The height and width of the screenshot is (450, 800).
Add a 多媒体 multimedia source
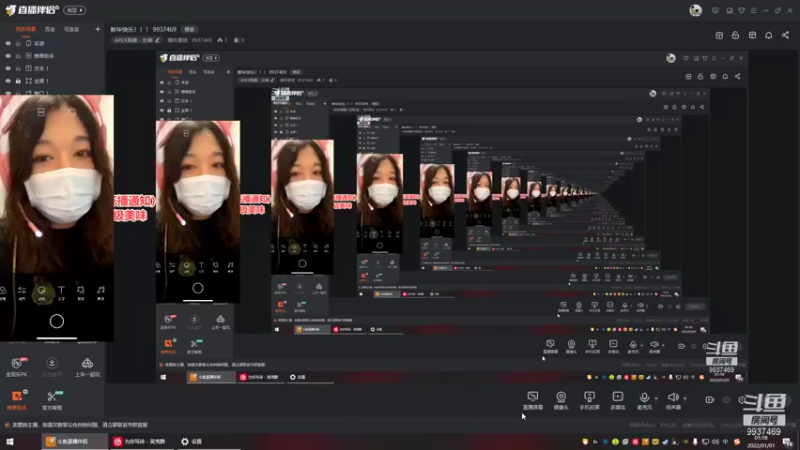click(x=617, y=401)
